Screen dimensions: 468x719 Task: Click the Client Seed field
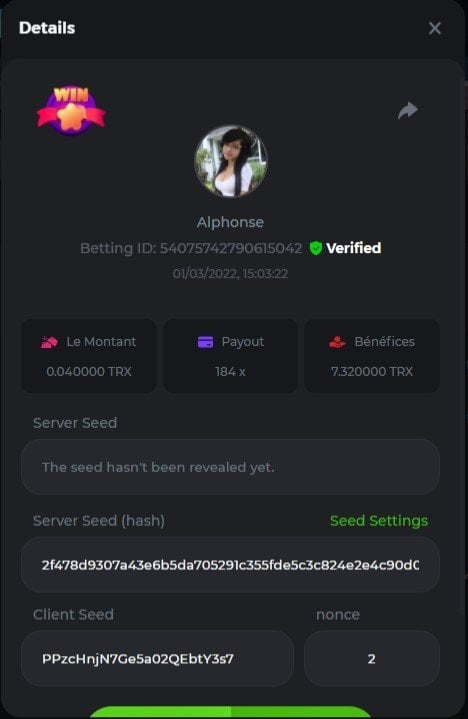tap(157, 658)
